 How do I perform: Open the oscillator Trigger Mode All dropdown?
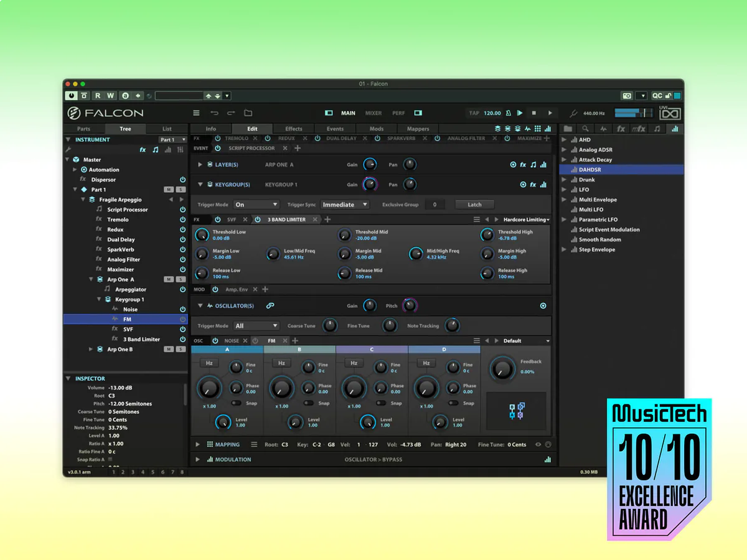click(256, 325)
